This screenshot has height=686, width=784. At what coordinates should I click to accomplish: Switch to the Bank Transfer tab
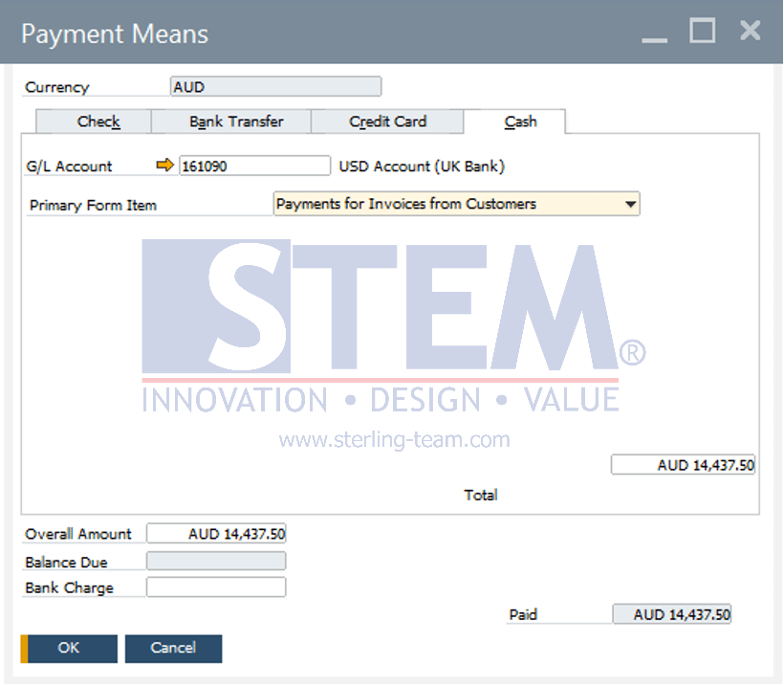[x=231, y=122]
